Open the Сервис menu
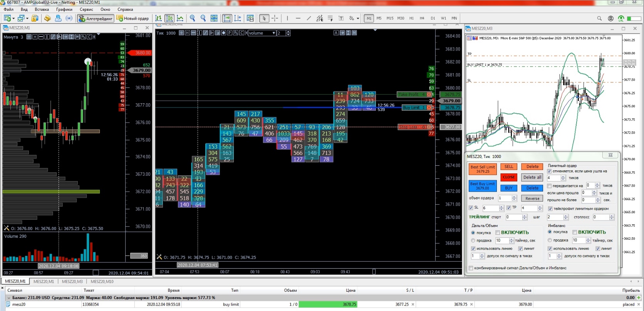 point(86,9)
